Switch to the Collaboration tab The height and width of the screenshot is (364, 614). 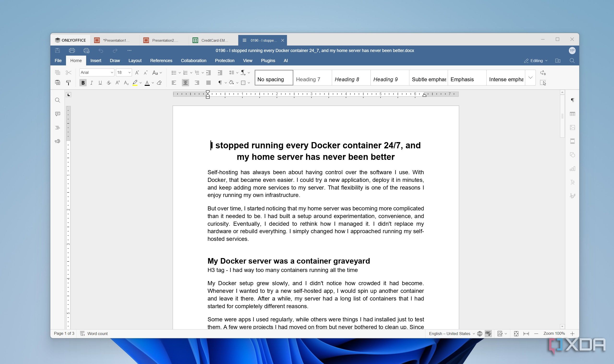coord(194,61)
